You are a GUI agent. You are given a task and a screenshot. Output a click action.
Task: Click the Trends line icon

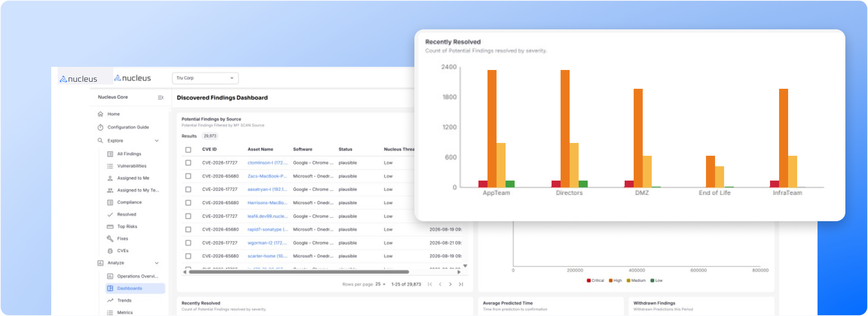point(110,300)
